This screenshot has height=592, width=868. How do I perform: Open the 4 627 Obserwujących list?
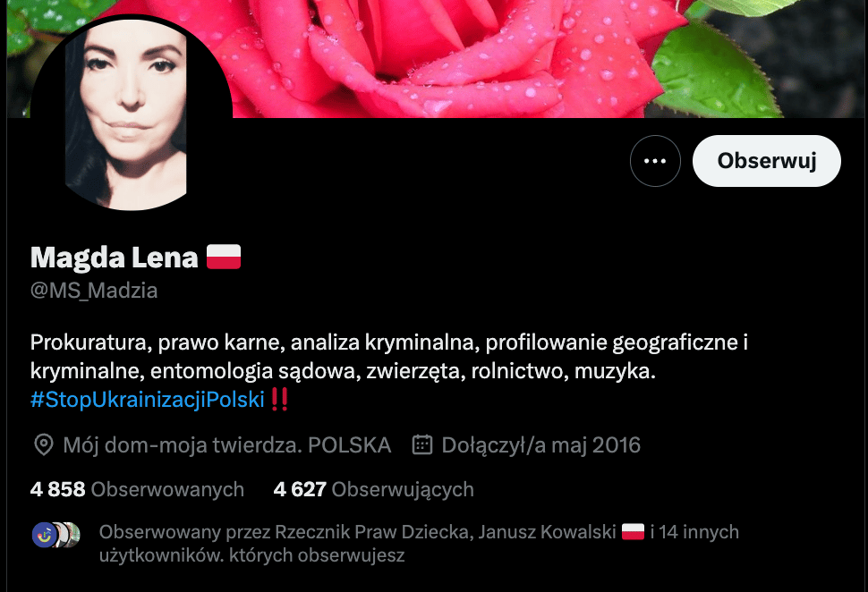tap(374, 490)
